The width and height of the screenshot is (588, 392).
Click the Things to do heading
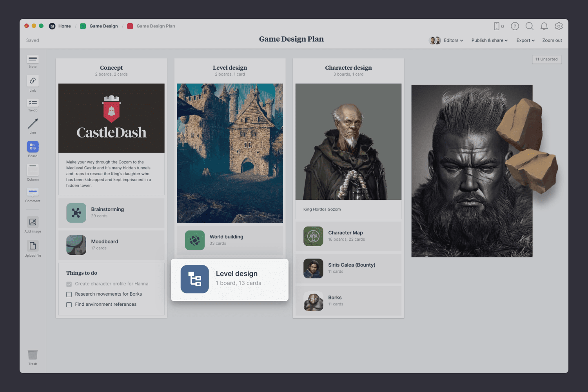pos(82,273)
